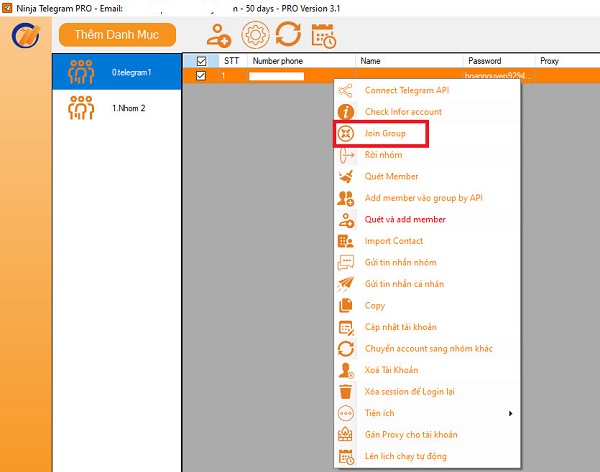Choose Quét và add member
600x472 pixels.
tap(427, 219)
